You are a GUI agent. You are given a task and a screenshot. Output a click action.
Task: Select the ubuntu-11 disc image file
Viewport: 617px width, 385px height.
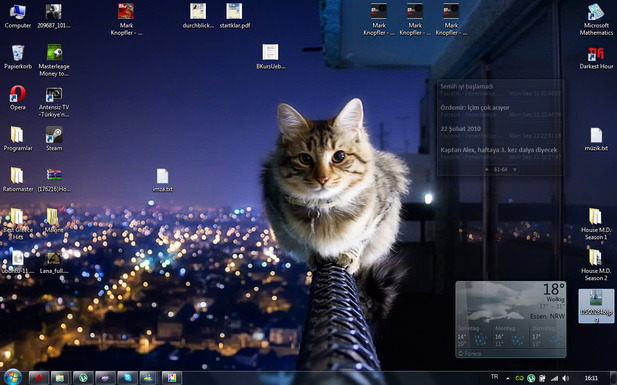point(18,262)
